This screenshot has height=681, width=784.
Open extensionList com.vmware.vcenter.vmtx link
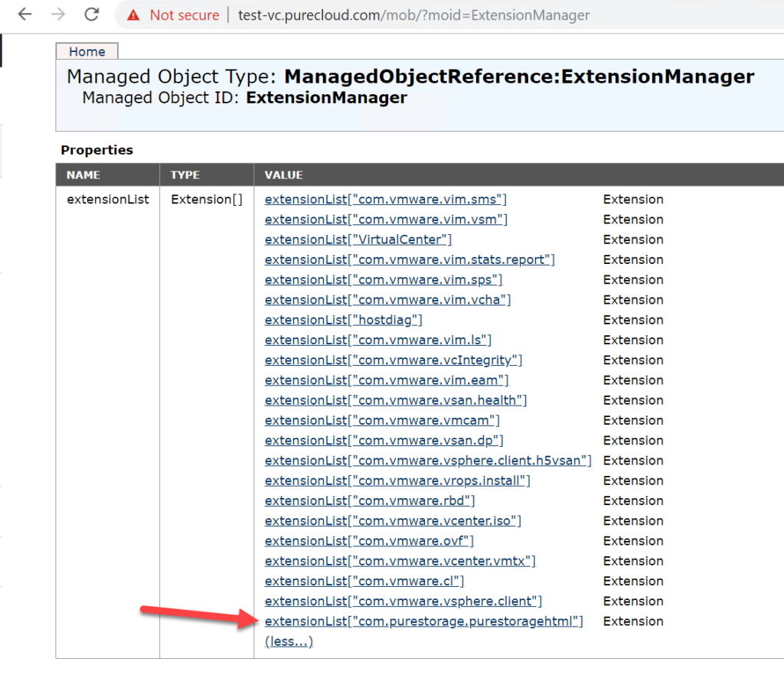(400, 561)
